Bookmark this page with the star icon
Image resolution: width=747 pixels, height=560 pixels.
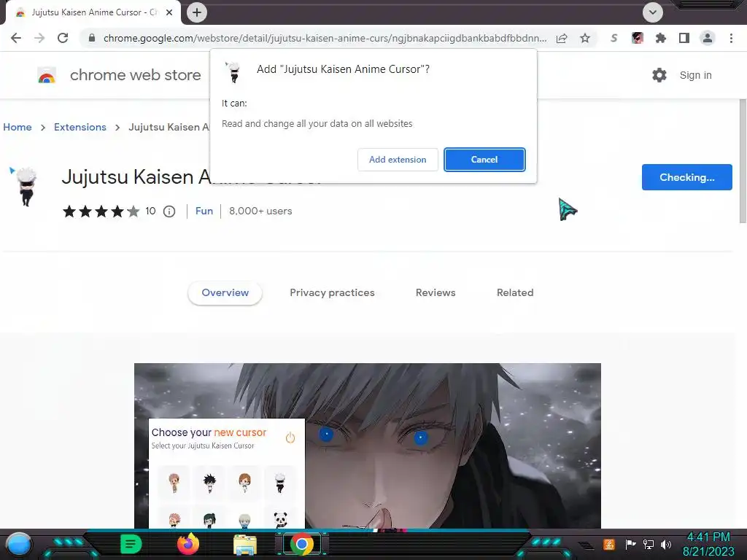pos(585,38)
